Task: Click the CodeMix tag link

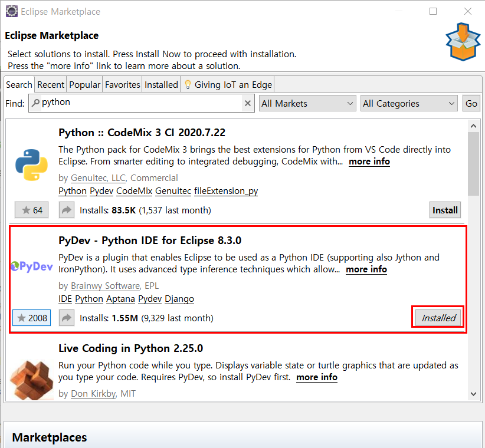Action: (135, 191)
